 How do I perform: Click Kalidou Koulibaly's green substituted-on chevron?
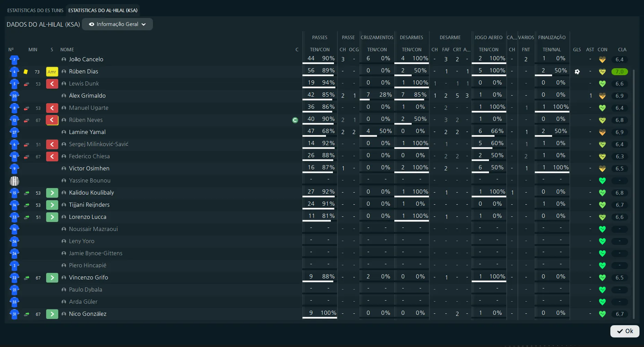pos(52,193)
